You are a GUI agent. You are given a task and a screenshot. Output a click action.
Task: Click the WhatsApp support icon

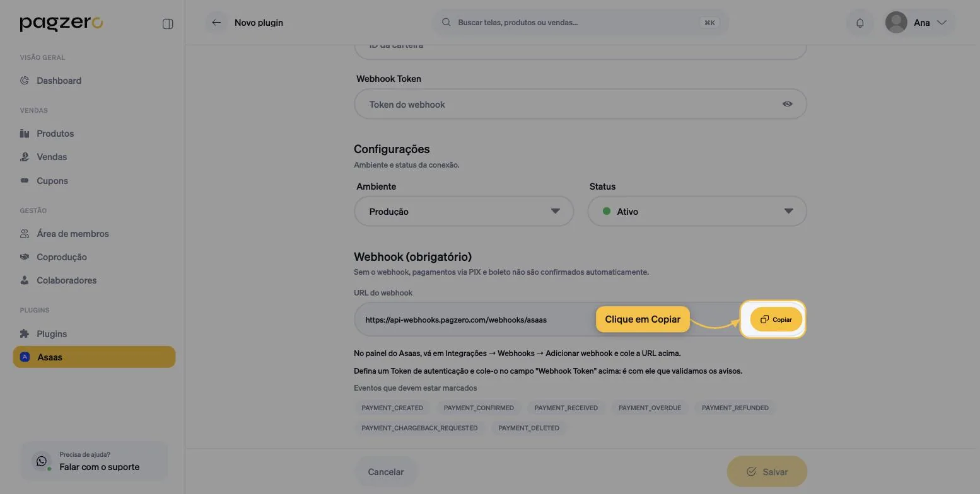tap(42, 461)
